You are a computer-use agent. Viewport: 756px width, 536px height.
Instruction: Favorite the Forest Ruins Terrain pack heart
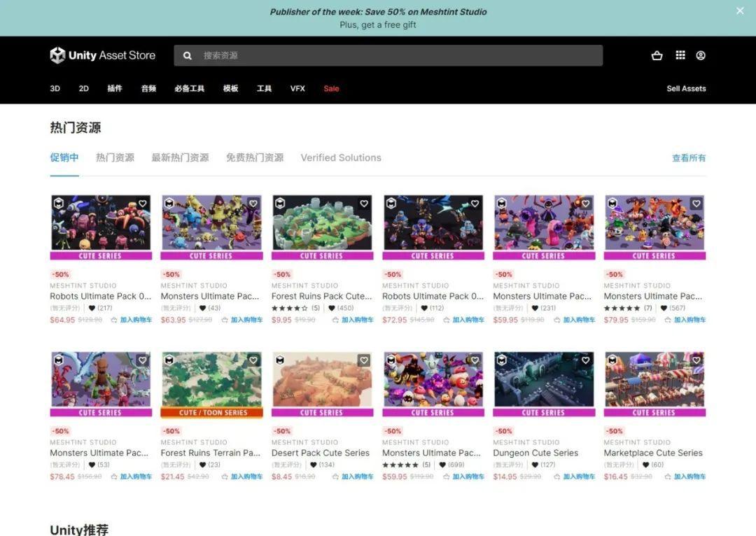pyautogui.click(x=253, y=360)
